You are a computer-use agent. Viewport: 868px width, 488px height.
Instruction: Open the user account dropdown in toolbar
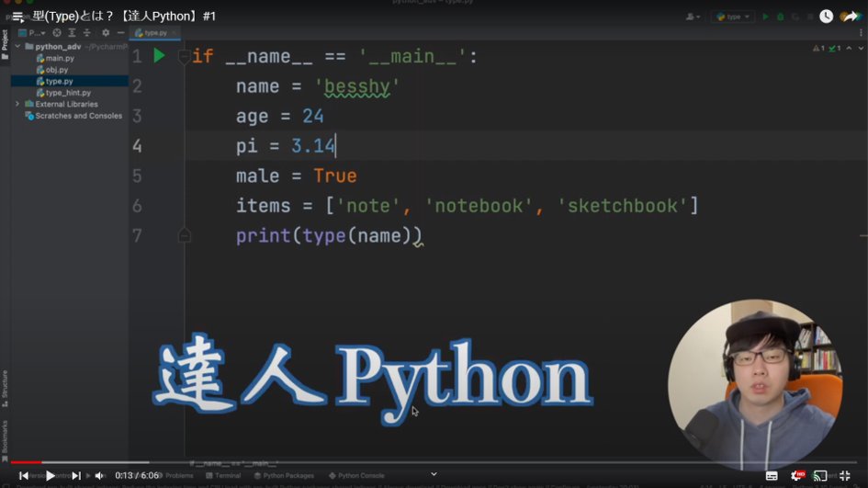693,17
